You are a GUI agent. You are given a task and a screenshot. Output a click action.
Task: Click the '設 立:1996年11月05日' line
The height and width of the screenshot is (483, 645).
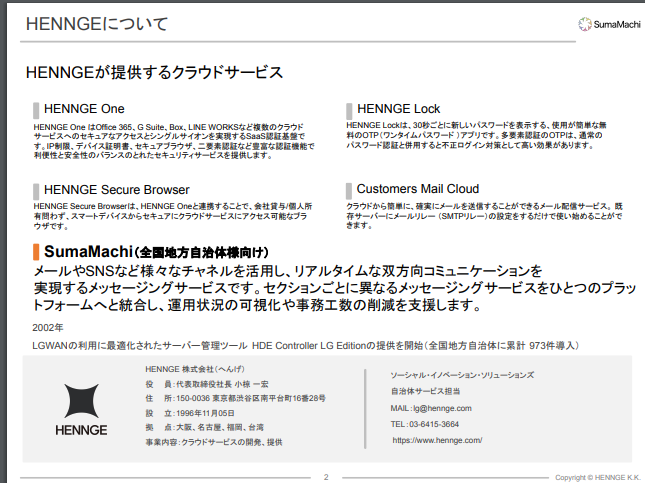point(190,413)
